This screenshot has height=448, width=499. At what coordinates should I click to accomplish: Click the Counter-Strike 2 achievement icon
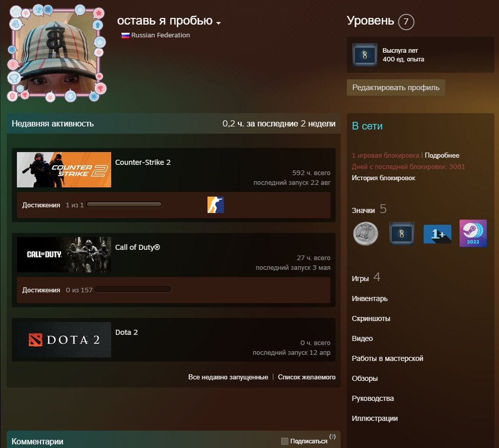pos(216,205)
